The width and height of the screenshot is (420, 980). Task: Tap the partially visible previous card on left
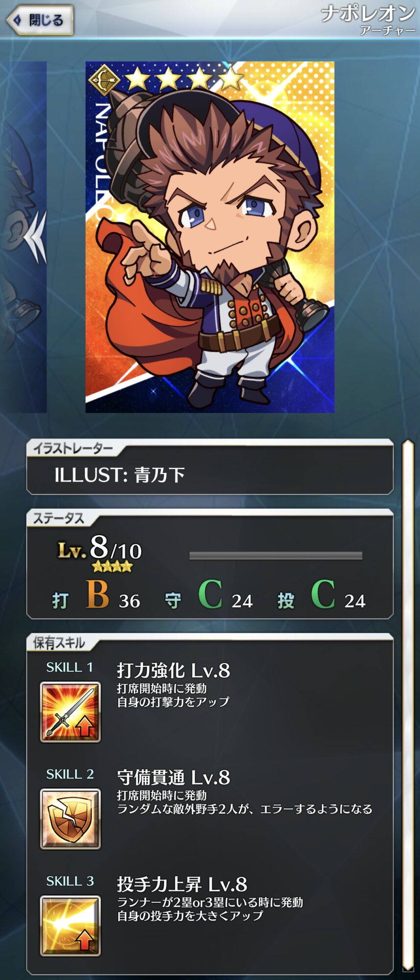[x=23, y=237]
